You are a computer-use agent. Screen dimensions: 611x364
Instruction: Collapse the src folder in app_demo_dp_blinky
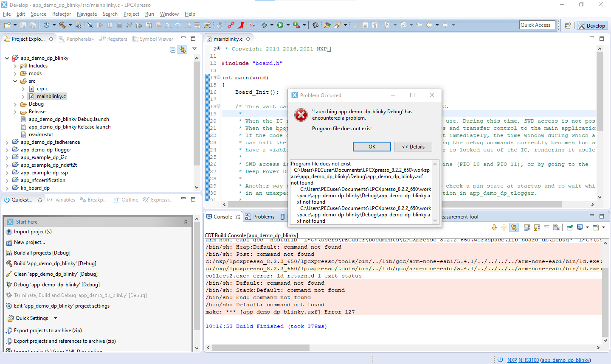coord(15,81)
